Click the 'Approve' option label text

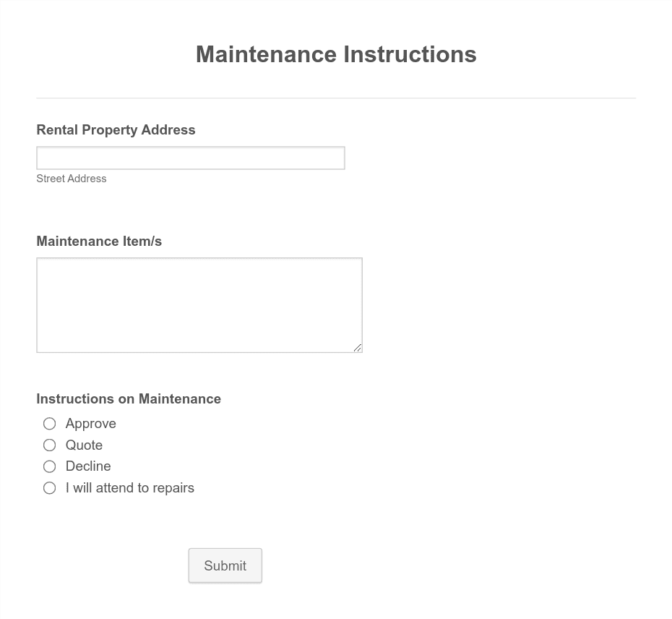91,424
